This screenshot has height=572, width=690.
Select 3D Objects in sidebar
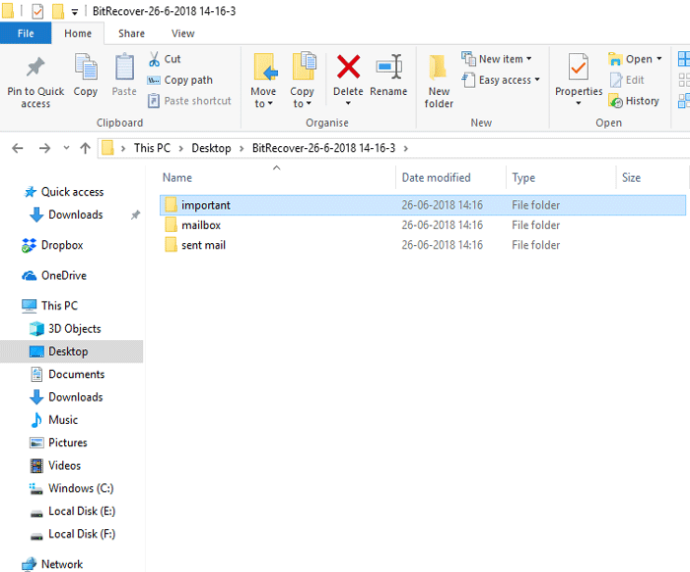pos(74,329)
